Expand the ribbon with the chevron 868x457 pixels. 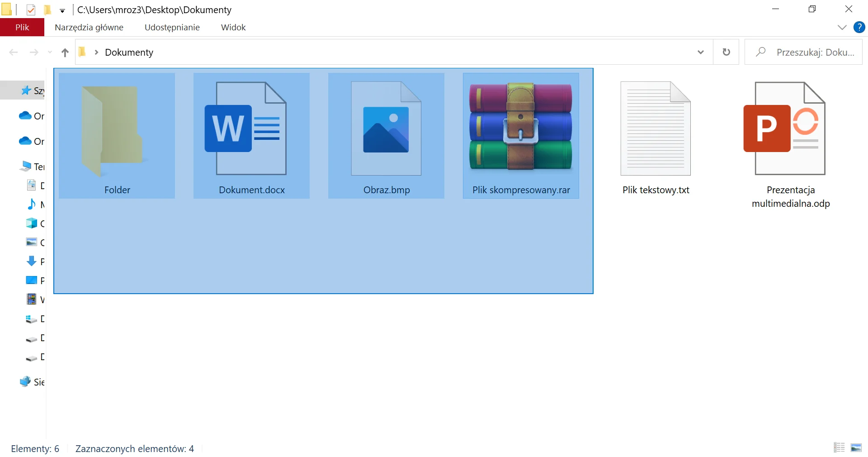coord(842,27)
